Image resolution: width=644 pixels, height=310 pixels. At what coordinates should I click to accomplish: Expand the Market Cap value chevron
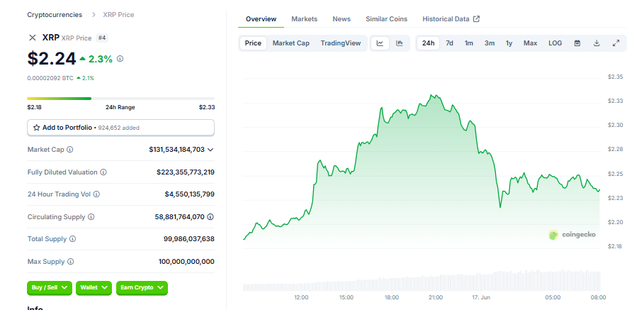210,150
